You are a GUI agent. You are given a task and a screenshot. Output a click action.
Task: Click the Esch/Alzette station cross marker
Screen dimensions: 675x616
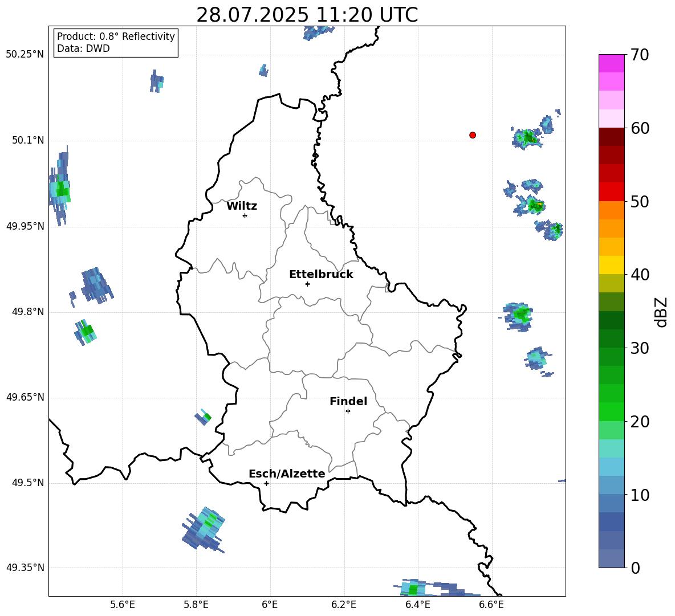[x=266, y=483]
